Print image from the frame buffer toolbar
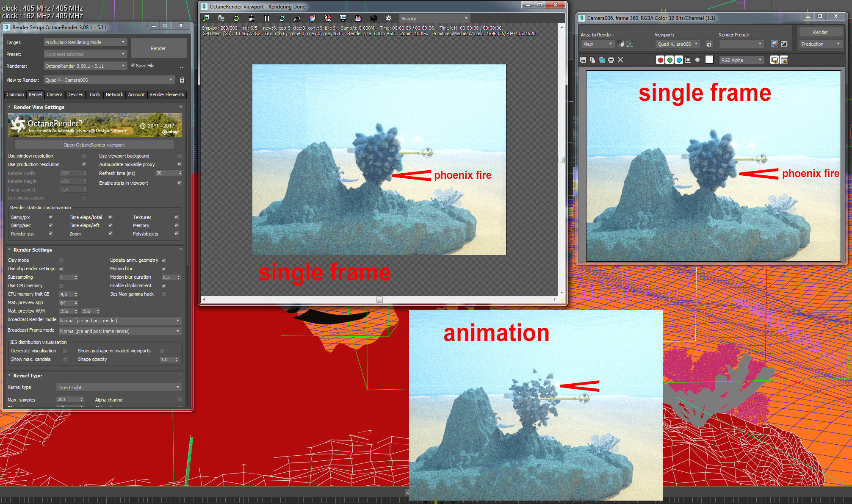 611,60
